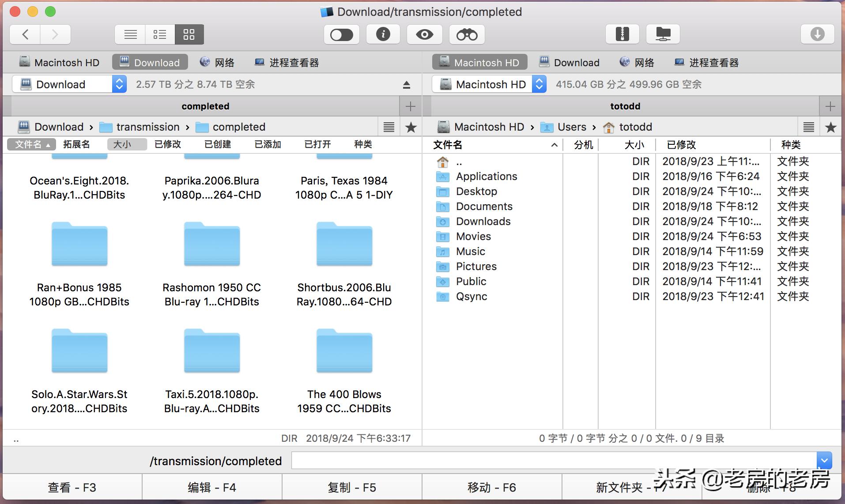Screen dimensions: 845x504
Task: Open search with the binoculars icon
Action: [x=467, y=34]
